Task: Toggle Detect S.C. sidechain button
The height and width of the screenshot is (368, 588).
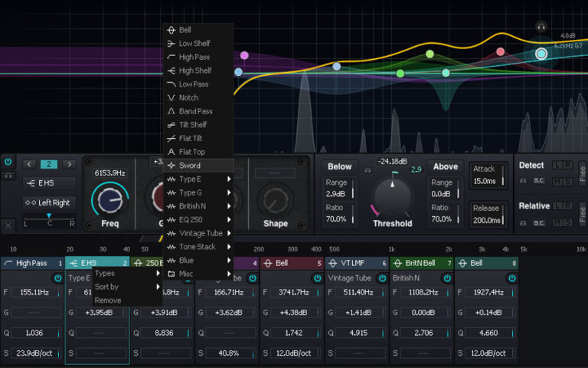Action: pyautogui.click(x=539, y=181)
